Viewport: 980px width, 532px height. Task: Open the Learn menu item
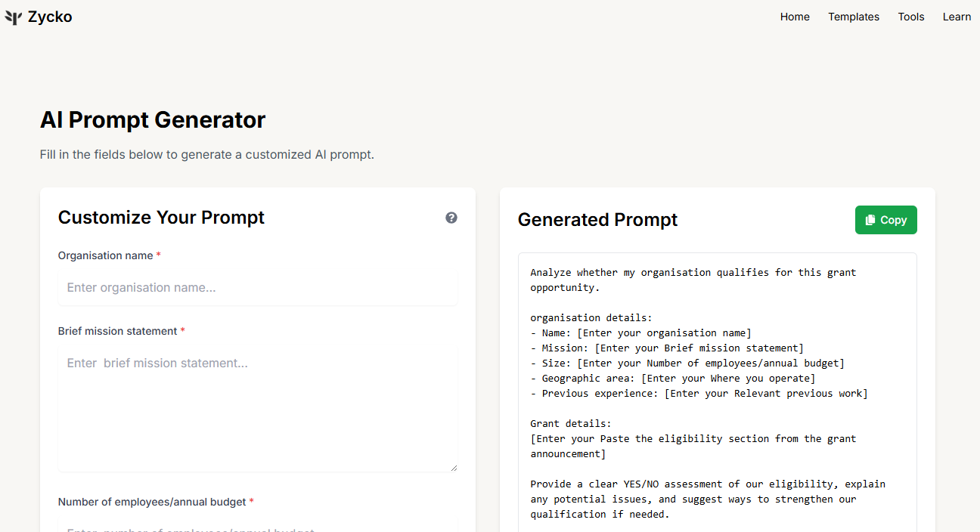pos(957,17)
